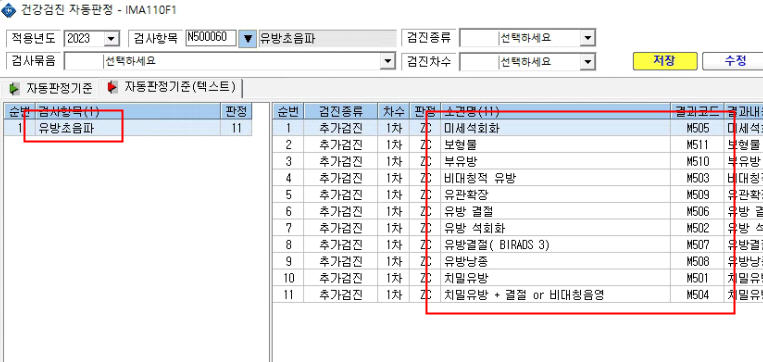Expand the 적용년도 2023 dropdown
The image size is (763, 362).
pyautogui.click(x=112, y=38)
